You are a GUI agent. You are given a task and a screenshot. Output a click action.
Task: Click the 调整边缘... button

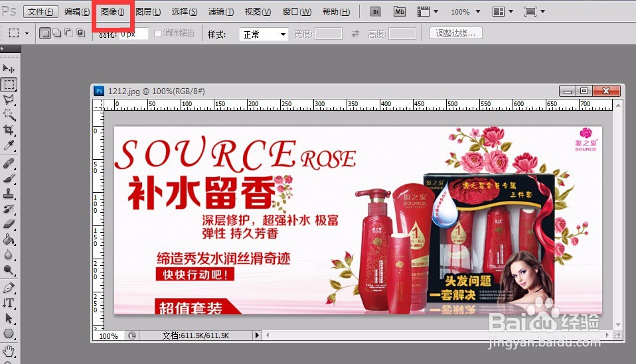456,33
